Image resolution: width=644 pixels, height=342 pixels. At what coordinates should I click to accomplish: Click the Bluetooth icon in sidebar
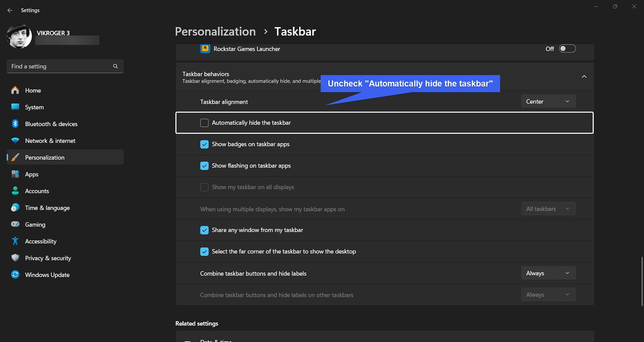(15, 124)
